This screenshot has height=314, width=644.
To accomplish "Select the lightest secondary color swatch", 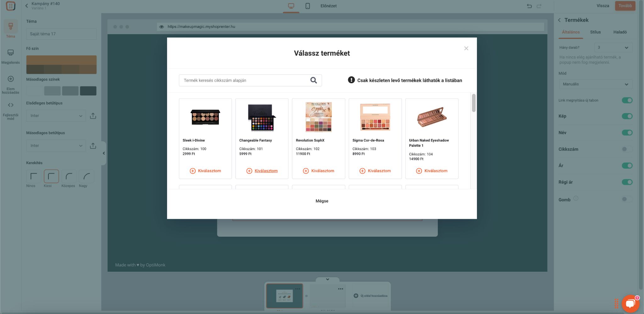I will tap(35, 91).
